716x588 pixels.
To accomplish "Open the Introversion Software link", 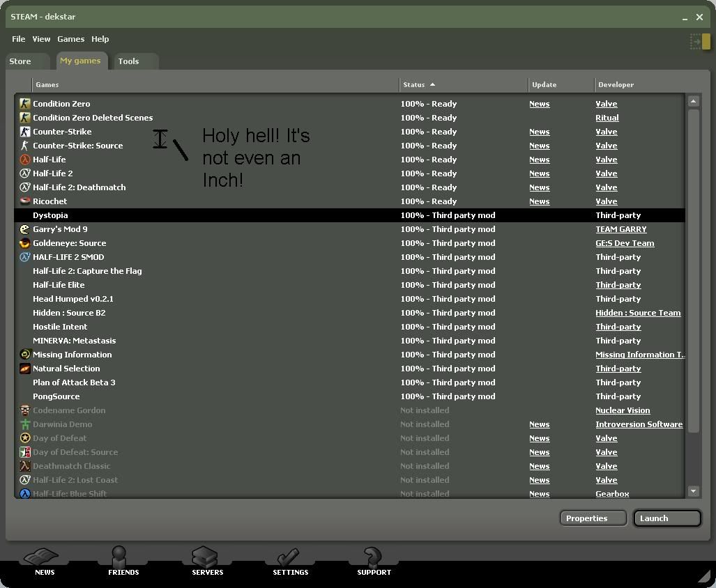I will (639, 424).
